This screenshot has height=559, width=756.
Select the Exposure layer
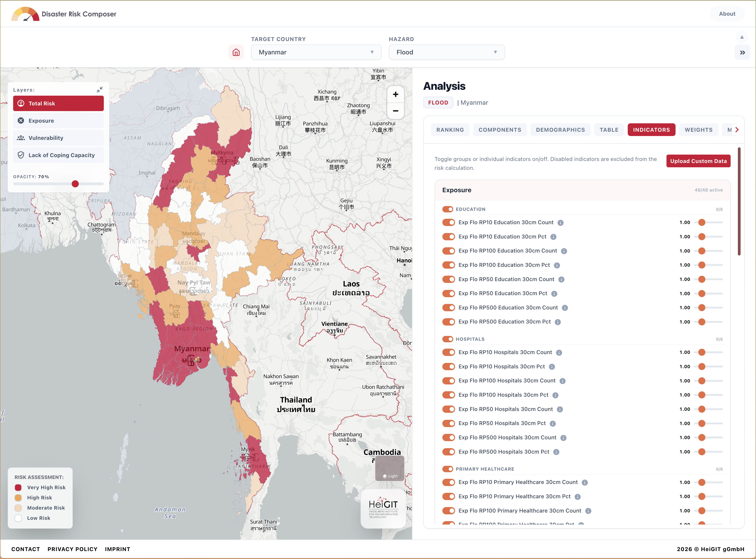click(58, 121)
